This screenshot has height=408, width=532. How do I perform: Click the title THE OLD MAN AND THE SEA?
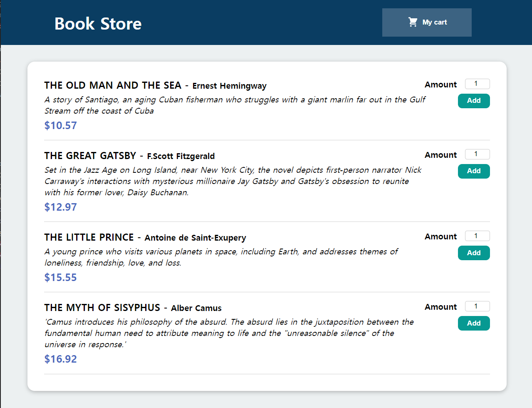click(113, 85)
